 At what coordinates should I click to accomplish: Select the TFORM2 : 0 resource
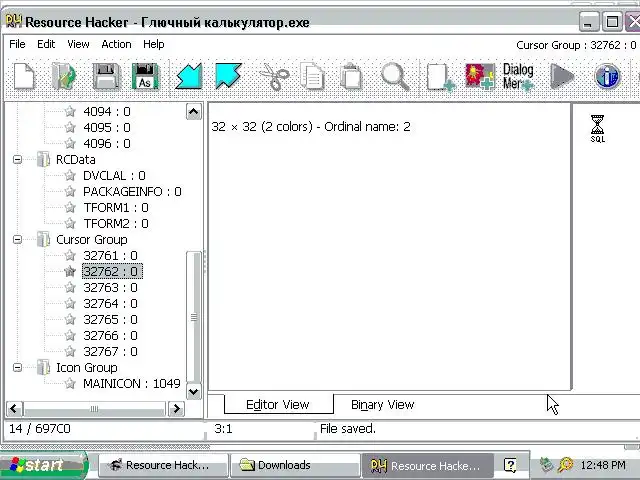(x=116, y=223)
